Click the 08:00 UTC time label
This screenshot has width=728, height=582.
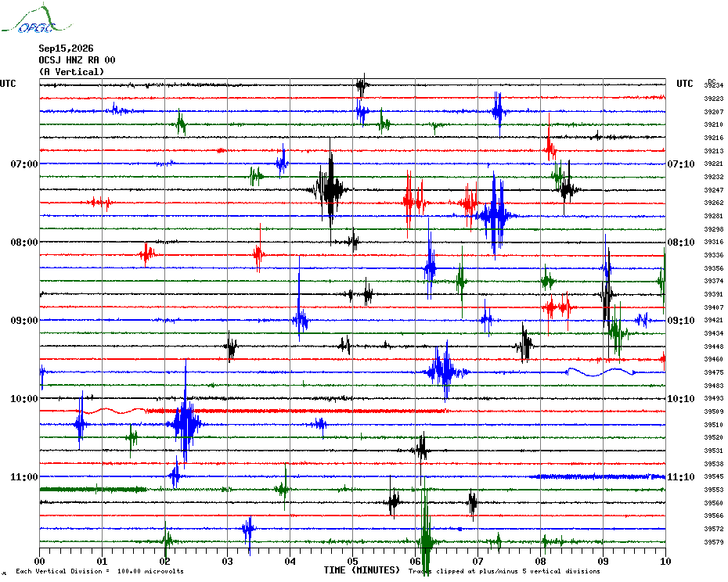(x=24, y=242)
